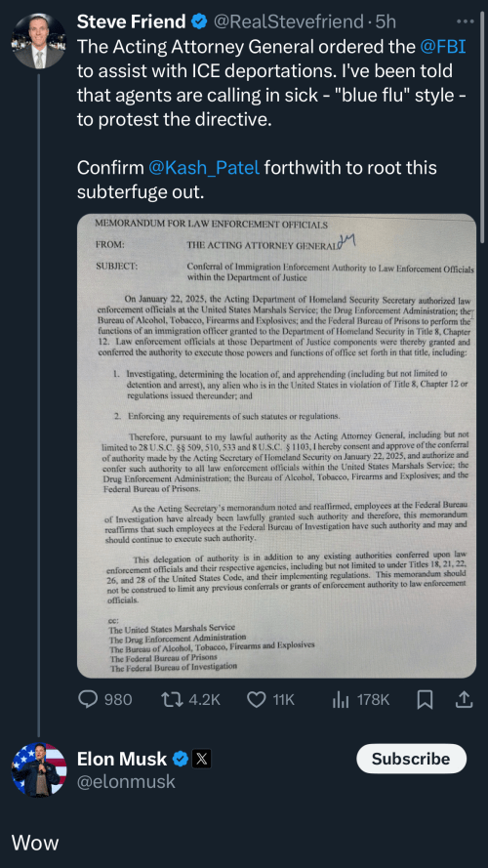488x868 pixels.
Task: Click the Steve Friend display name
Action: [x=131, y=22]
